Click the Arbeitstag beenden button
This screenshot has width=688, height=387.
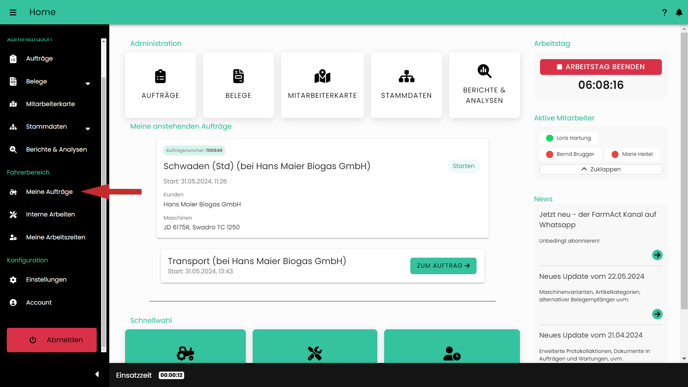pyautogui.click(x=601, y=67)
